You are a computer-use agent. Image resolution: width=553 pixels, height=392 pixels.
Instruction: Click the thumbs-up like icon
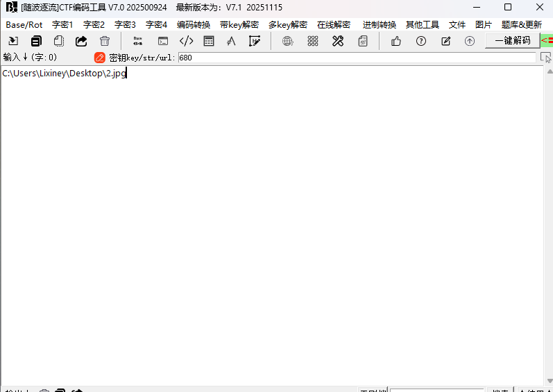click(396, 41)
